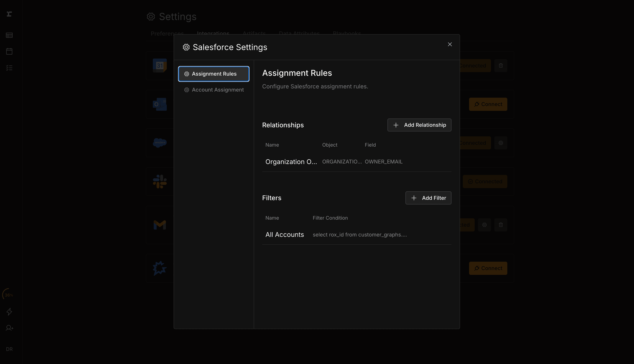
Task: Open the All Accounts filter row
Action: tap(285, 234)
